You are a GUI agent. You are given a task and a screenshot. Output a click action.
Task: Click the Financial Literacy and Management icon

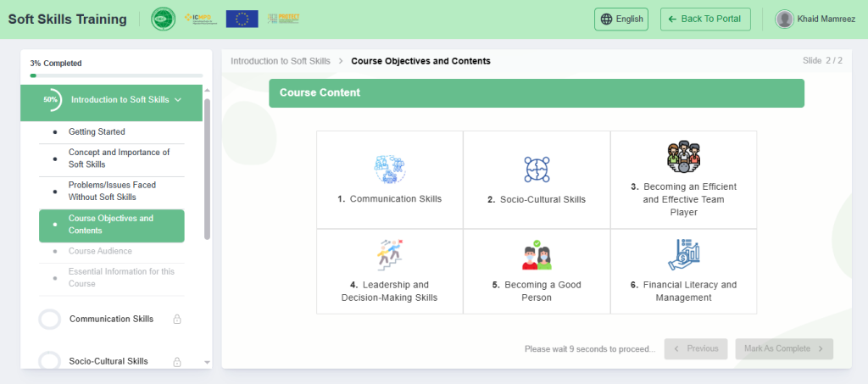[683, 254]
